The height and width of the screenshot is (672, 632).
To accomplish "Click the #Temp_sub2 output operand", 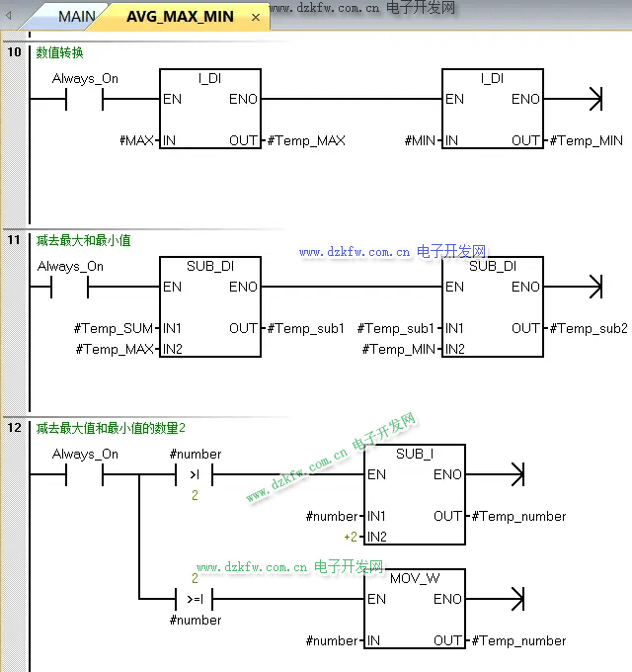I will pyautogui.click(x=589, y=328).
